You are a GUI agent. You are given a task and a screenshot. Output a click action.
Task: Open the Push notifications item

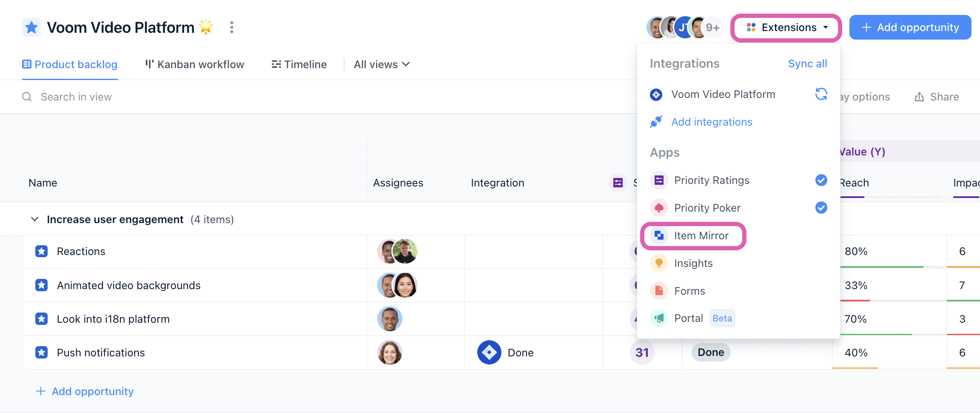(101, 353)
